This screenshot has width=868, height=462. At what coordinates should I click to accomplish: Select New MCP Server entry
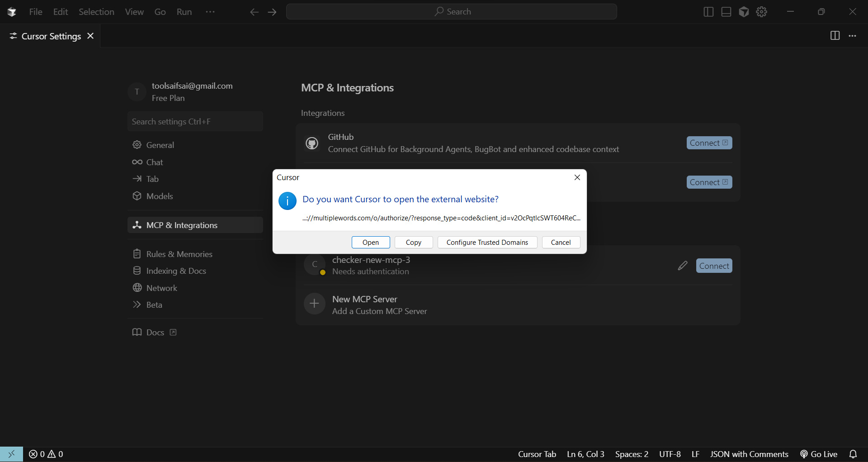point(518,305)
